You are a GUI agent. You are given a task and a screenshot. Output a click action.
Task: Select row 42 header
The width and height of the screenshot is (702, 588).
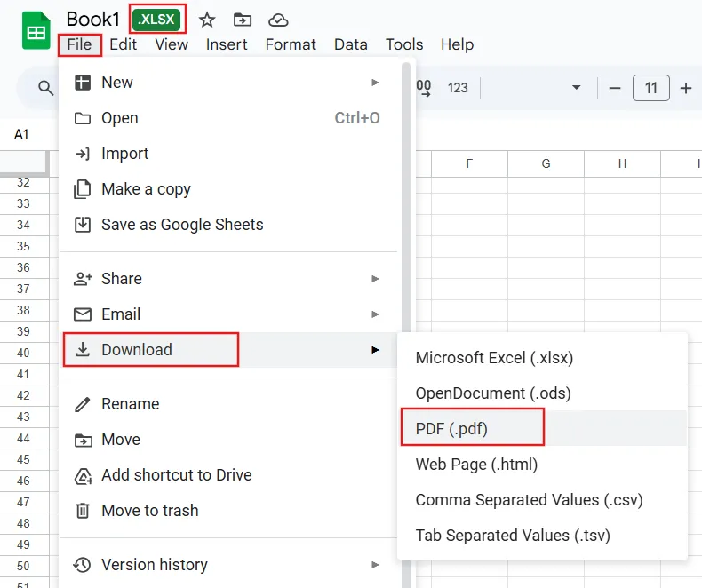24,395
